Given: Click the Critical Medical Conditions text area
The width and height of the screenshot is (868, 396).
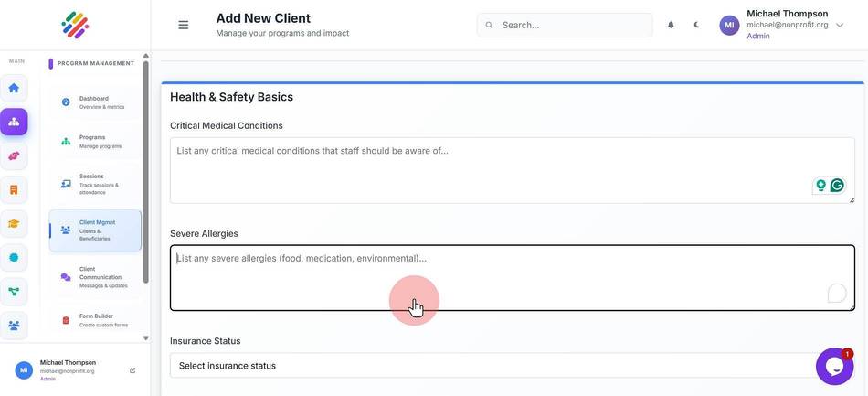Looking at the screenshot, I should coord(512,171).
